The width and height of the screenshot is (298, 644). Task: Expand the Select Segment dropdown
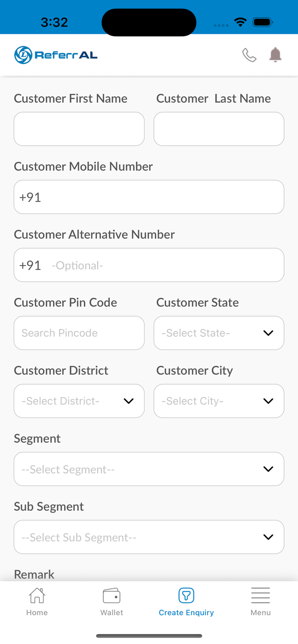149,469
